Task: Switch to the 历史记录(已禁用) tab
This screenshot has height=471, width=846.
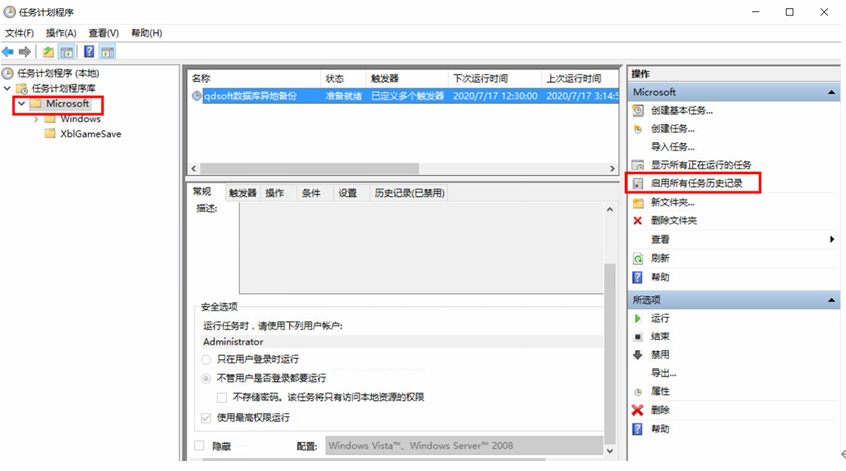Action: [x=410, y=193]
